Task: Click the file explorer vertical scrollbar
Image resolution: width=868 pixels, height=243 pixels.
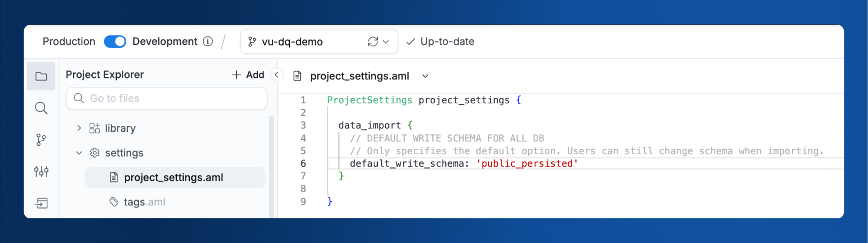Action: (x=271, y=166)
